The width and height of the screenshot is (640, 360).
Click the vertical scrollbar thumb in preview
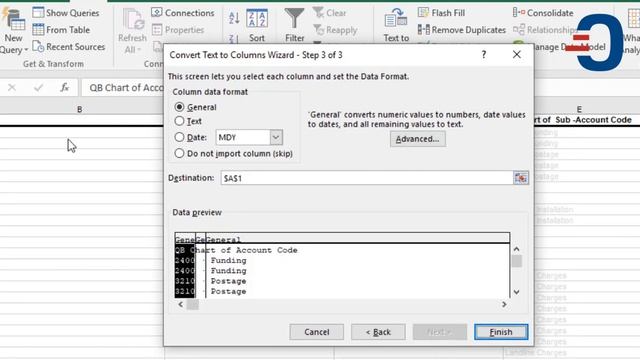tap(517, 261)
